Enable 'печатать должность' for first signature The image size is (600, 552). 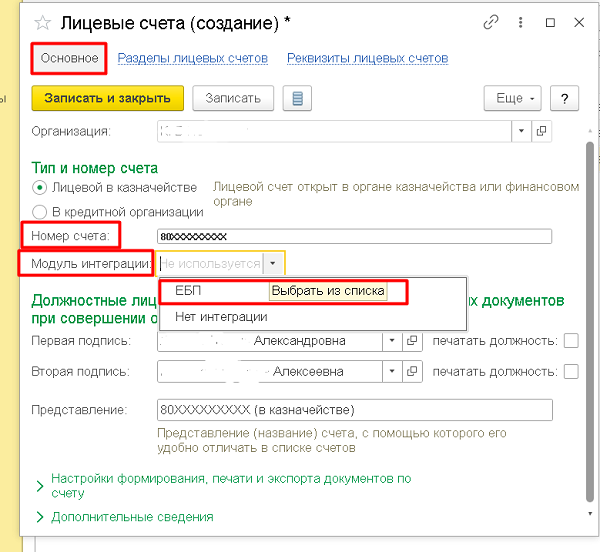tap(571, 341)
